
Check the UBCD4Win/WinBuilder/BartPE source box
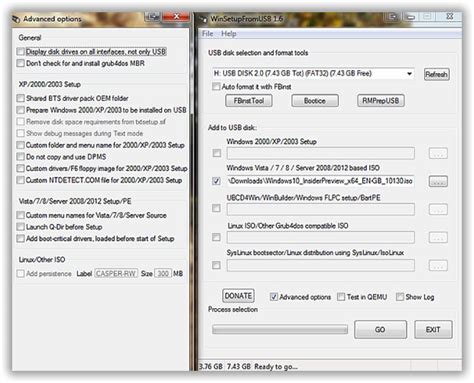coord(217,208)
